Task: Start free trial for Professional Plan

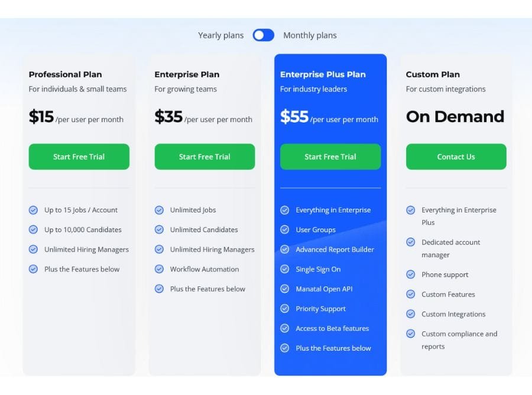Action: point(79,157)
